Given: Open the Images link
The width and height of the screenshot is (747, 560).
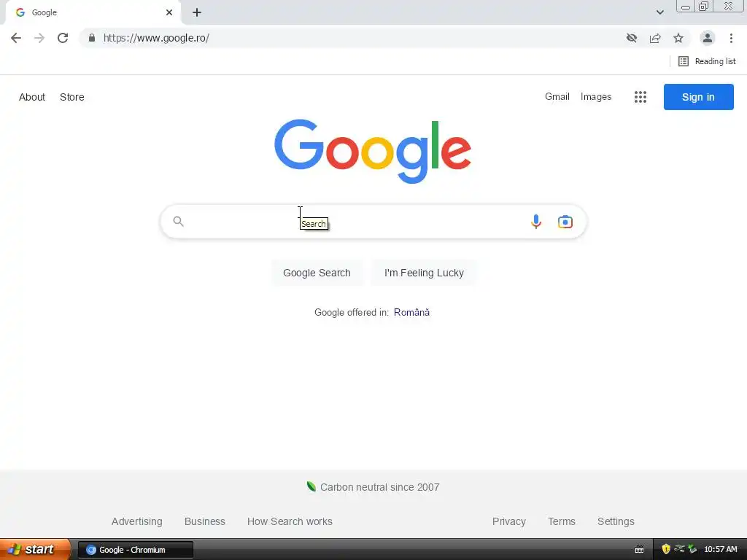Looking at the screenshot, I should [595, 97].
